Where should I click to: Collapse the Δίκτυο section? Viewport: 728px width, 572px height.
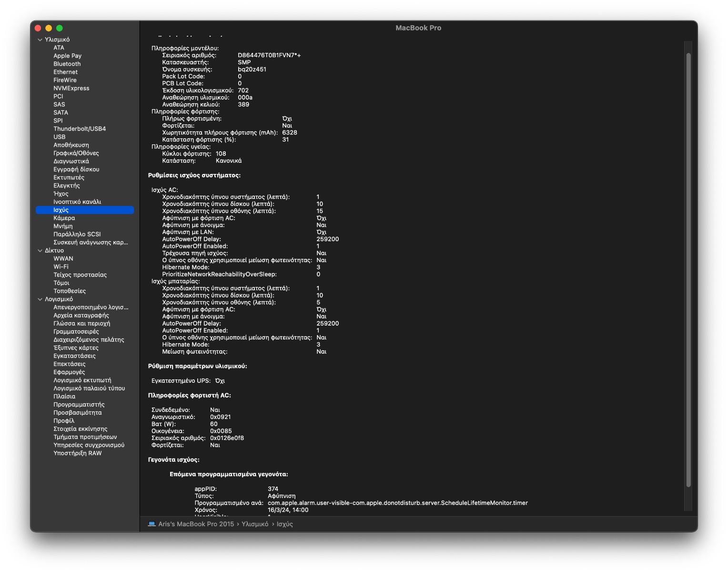pyautogui.click(x=40, y=250)
